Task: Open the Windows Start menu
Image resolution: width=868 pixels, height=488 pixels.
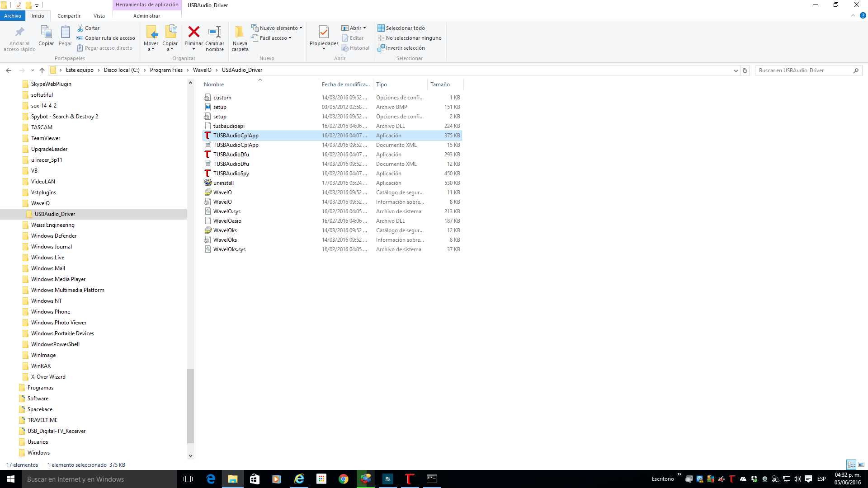Action: [x=11, y=479]
